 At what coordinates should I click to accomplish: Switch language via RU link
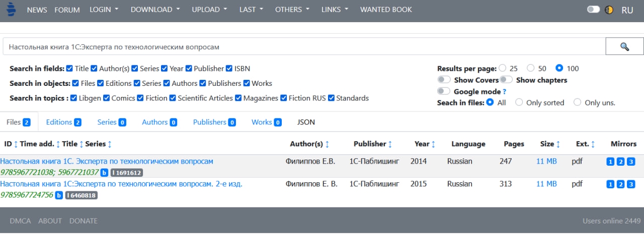click(x=627, y=10)
